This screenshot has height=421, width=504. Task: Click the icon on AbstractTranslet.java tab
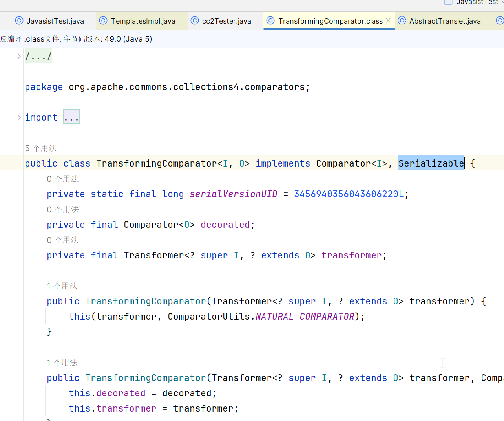(402, 21)
